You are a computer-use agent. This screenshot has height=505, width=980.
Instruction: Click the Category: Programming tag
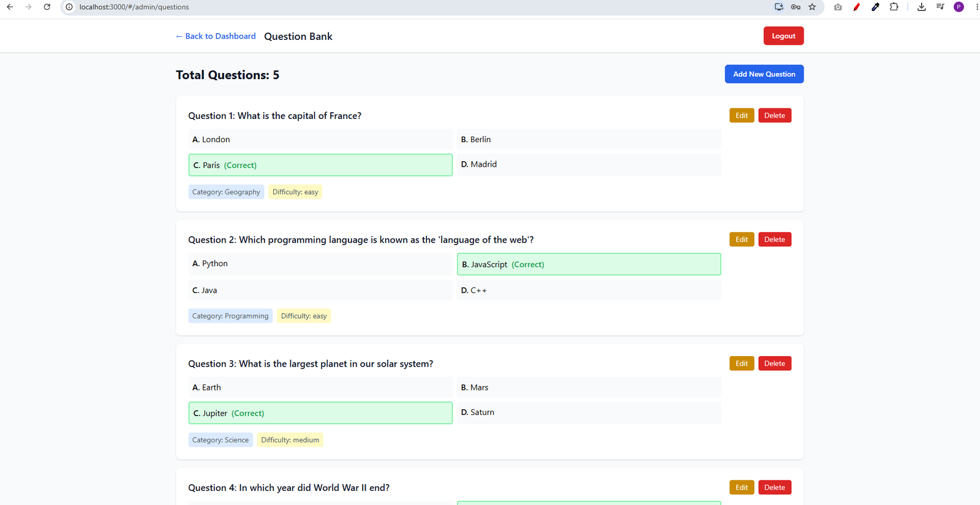click(x=230, y=316)
